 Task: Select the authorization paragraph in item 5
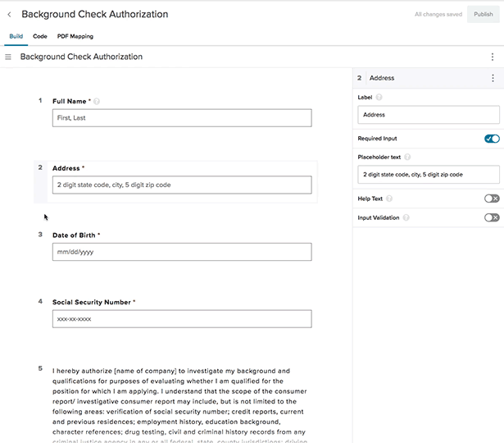pos(180,406)
